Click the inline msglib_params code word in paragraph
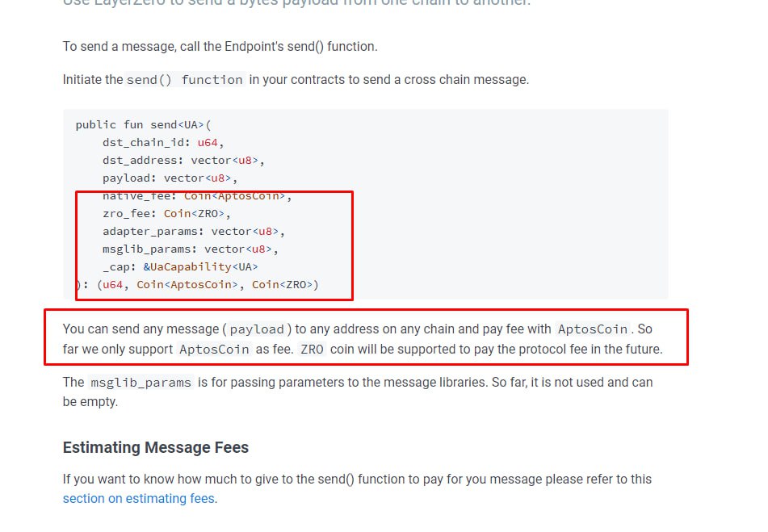The height and width of the screenshot is (532, 768). click(141, 382)
